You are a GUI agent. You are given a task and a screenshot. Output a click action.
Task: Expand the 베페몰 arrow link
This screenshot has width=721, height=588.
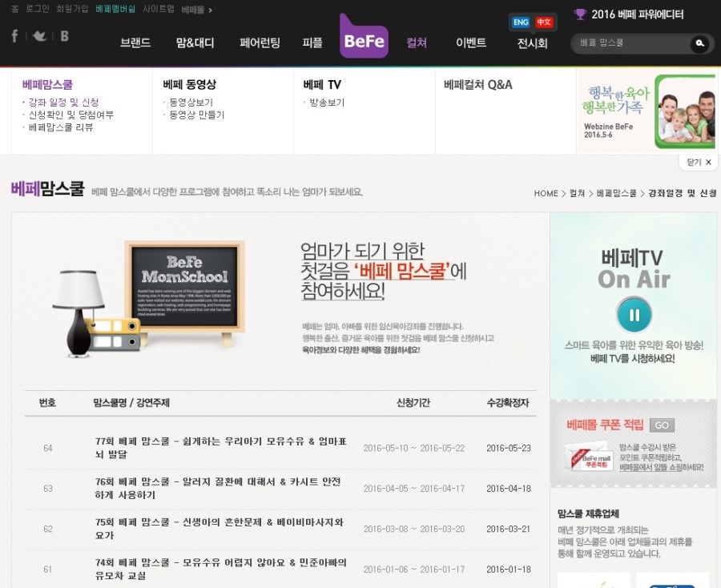197,10
